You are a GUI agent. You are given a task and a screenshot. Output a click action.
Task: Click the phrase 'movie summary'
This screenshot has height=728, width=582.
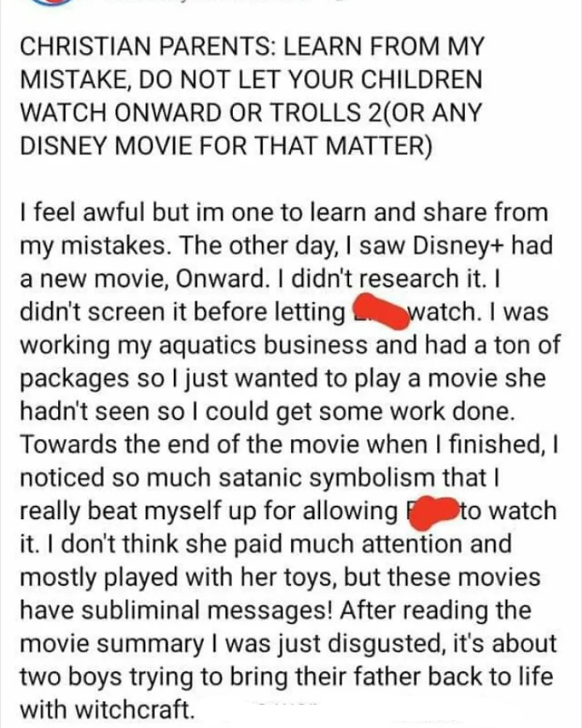point(112,644)
